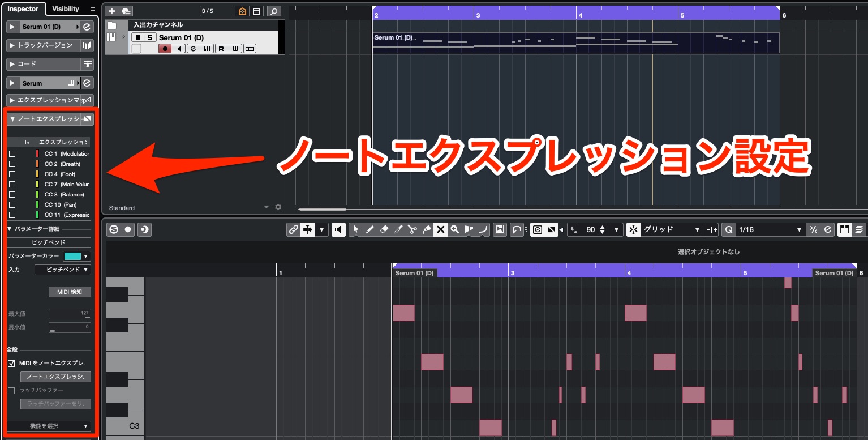This screenshot has height=440, width=868.
Task: Click the 入出力チャンネル folder icon
Action: pyautogui.click(x=112, y=25)
